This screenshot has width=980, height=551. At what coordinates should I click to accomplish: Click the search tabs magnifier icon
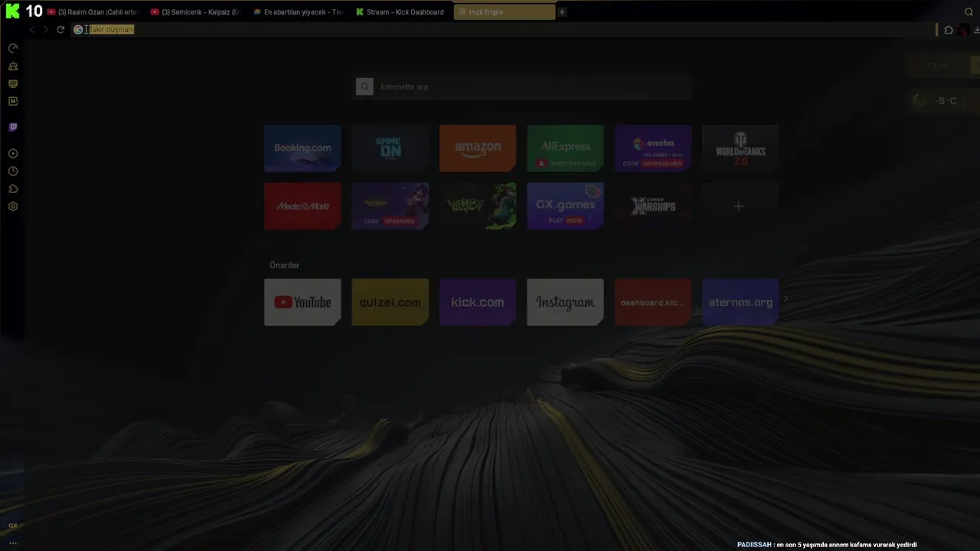point(969,12)
